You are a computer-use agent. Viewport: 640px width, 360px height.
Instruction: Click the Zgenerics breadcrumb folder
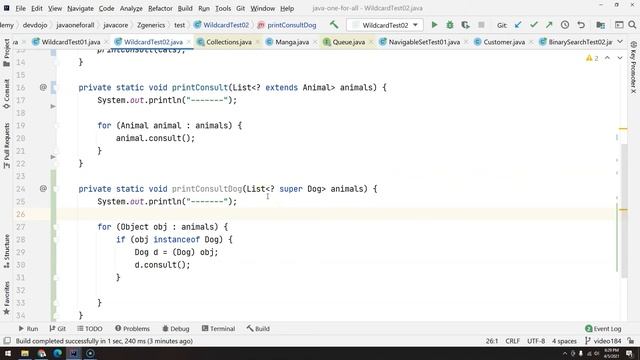point(151,25)
